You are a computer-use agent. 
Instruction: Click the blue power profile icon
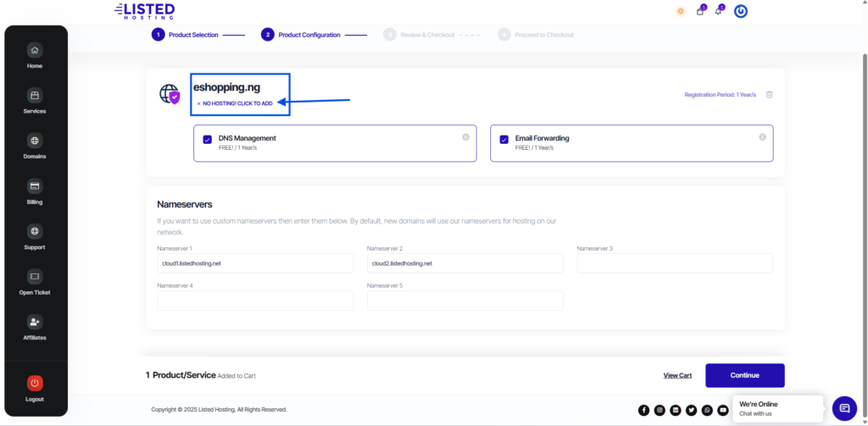[740, 11]
